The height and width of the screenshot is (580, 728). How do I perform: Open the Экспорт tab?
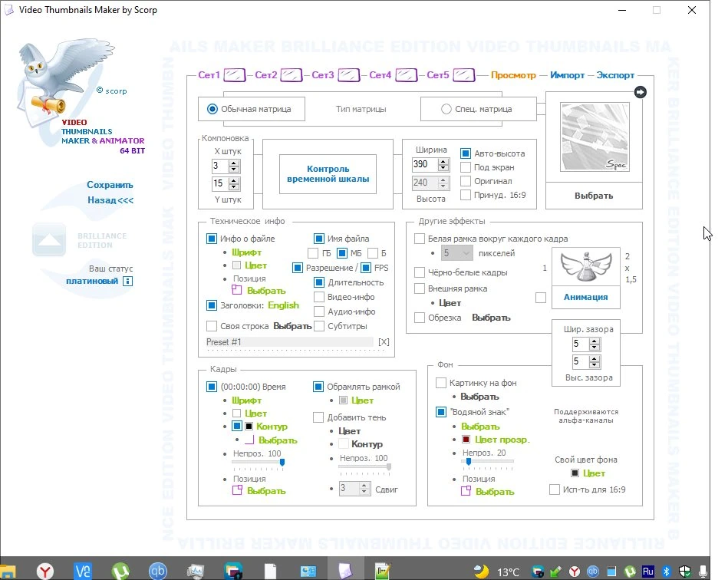coord(615,74)
